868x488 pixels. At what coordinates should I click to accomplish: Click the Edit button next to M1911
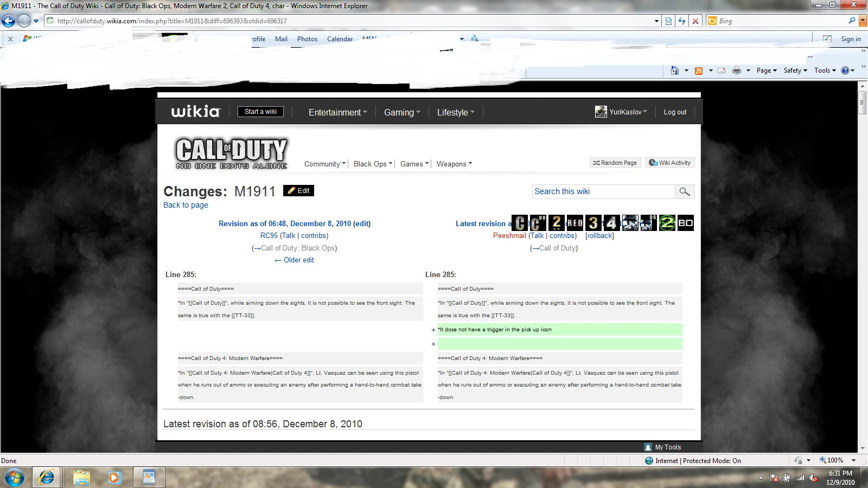click(x=298, y=190)
